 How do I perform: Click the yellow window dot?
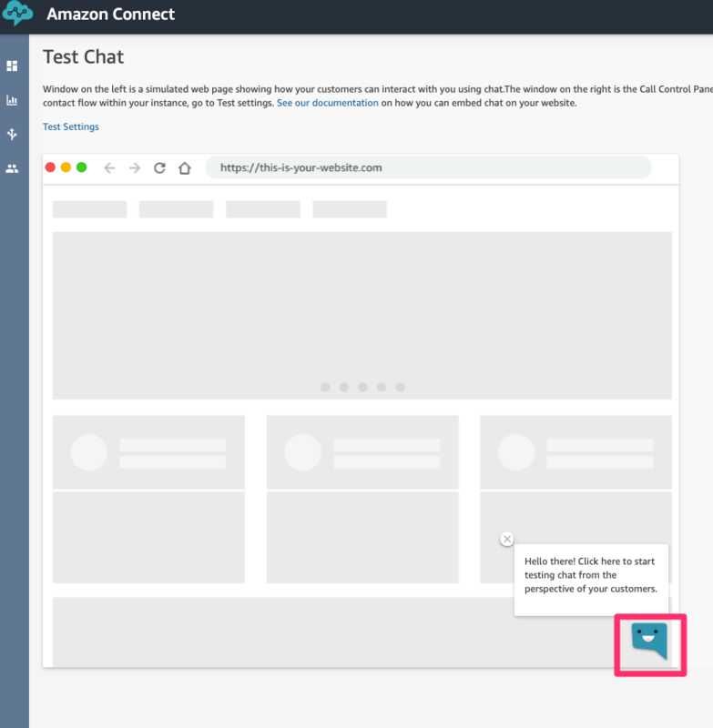pyautogui.click(x=66, y=167)
